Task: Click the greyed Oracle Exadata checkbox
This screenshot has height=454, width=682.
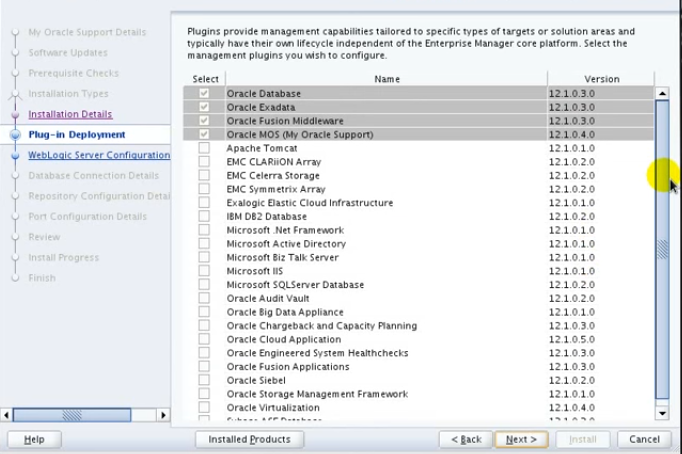Action: (204, 107)
